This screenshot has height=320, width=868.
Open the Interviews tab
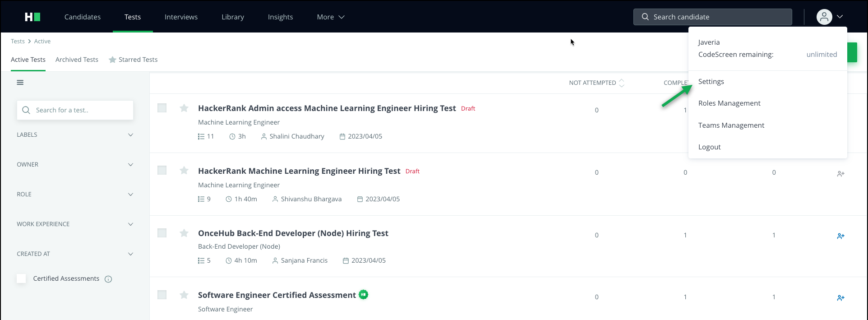point(181,17)
